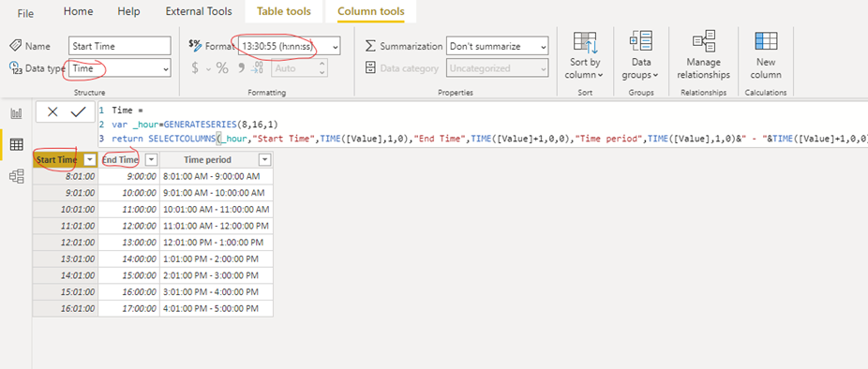868x369 pixels.
Task: Click the 15:00:00 End Time cell
Action: 129,275
